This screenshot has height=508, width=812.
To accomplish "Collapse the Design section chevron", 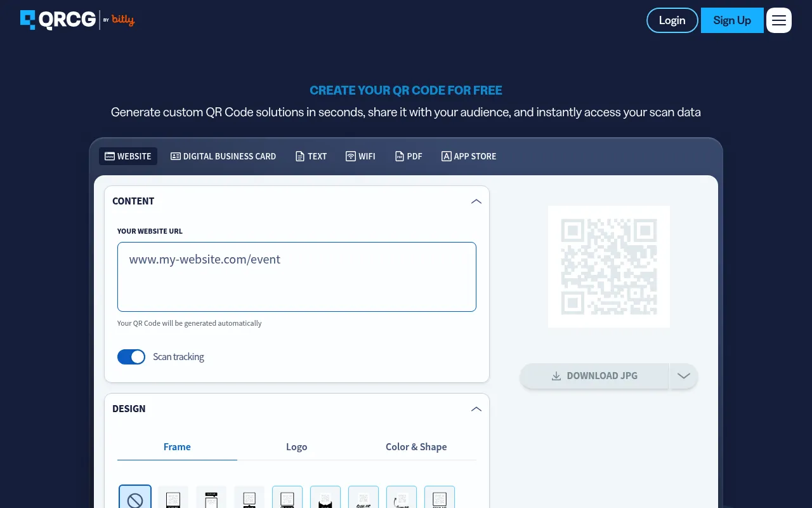I will click(x=476, y=409).
